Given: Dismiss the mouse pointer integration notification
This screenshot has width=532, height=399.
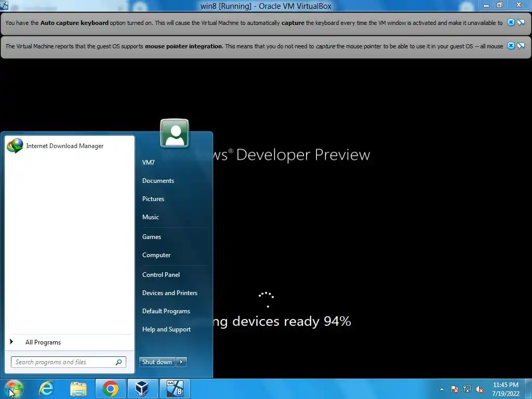Looking at the screenshot, I should [x=511, y=46].
